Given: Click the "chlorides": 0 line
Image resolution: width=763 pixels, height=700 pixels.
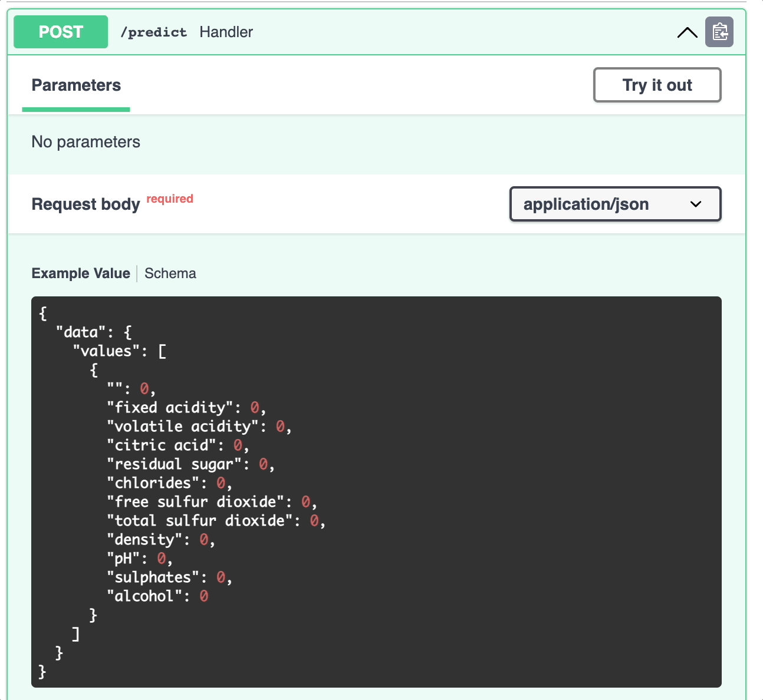Looking at the screenshot, I should (169, 483).
